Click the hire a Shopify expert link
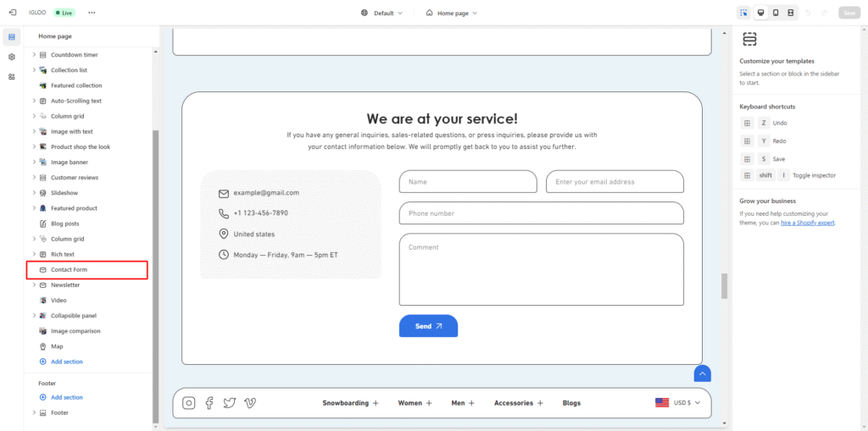Screen dimensions: 868x431 point(808,223)
